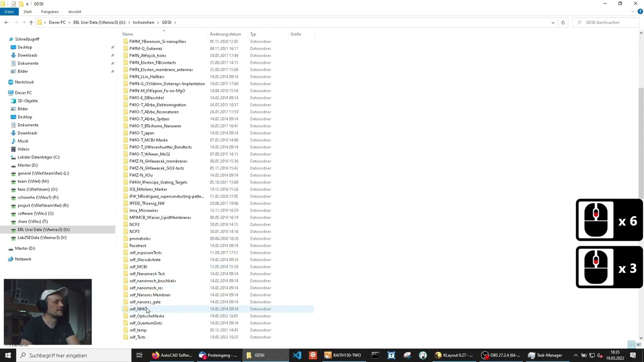The image size is (644, 362).
Task: Open Task View on the taskbar
Action: click(139, 355)
